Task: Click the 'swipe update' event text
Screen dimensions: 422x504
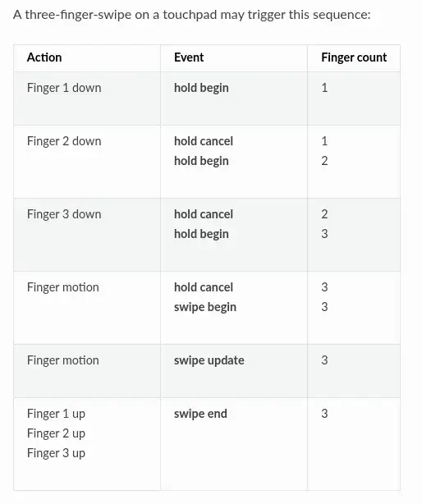Action: 209,360
